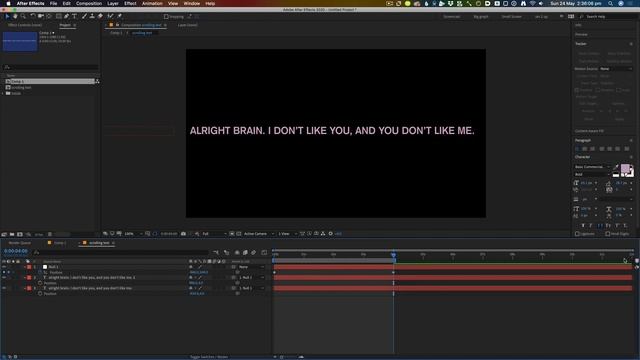Open the 1 View layout dropdown
This screenshot has width=640, height=360.
point(287,234)
